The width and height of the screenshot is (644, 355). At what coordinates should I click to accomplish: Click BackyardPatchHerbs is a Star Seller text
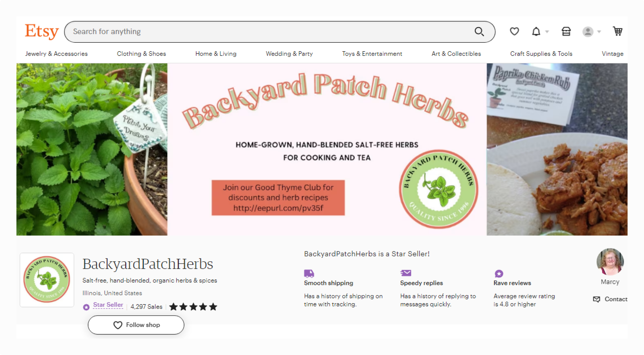pos(367,254)
